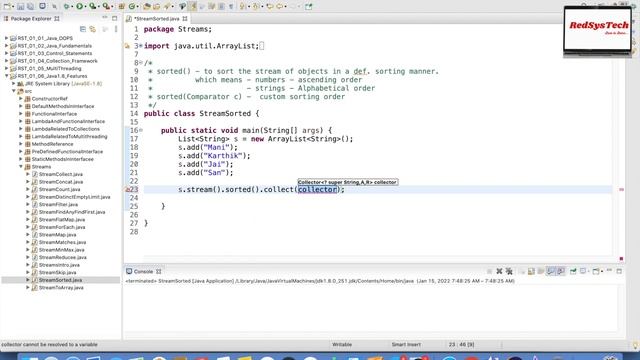Select the StreamSorted.java editor tab
The height and width of the screenshot is (360, 640).
click(x=156, y=18)
